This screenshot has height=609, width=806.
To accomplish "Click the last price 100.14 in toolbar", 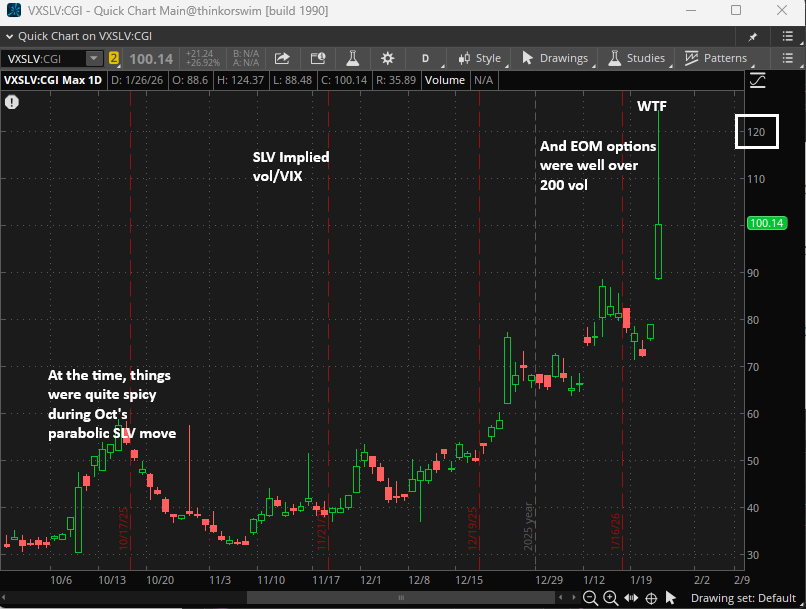I will tap(151, 59).
